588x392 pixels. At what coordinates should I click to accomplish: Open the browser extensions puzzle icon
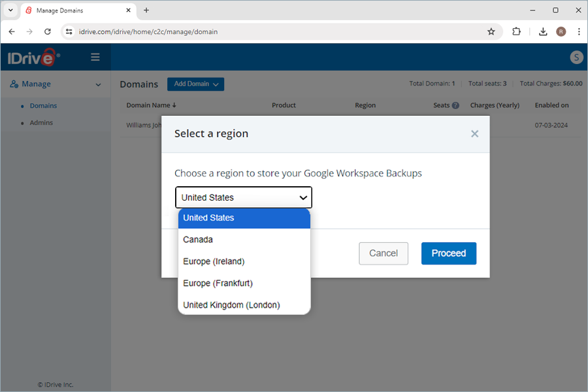point(516,31)
